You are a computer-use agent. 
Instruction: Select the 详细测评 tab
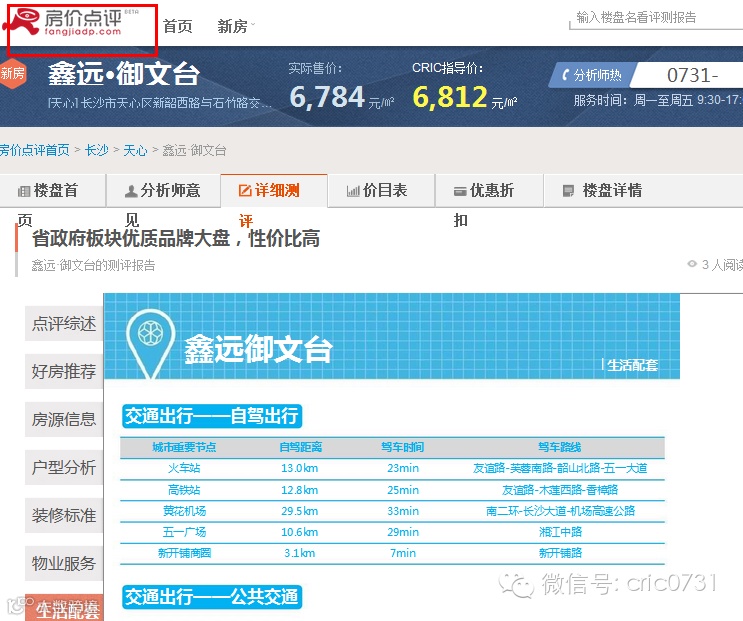(274, 190)
